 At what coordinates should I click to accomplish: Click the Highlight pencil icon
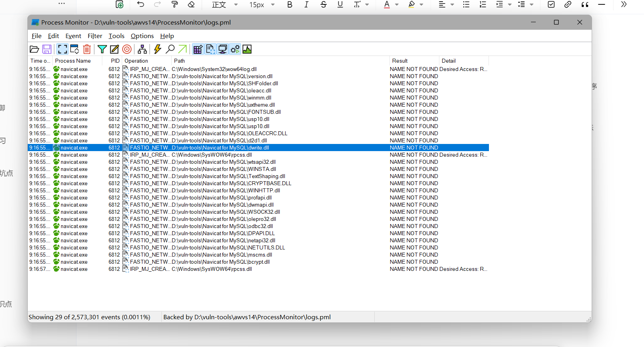click(x=115, y=49)
